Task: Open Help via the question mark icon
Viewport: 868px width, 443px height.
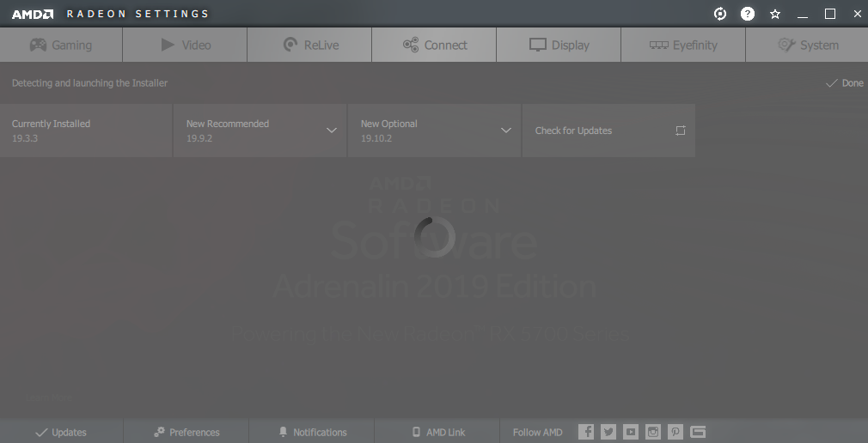Action: (x=748, y=14)
